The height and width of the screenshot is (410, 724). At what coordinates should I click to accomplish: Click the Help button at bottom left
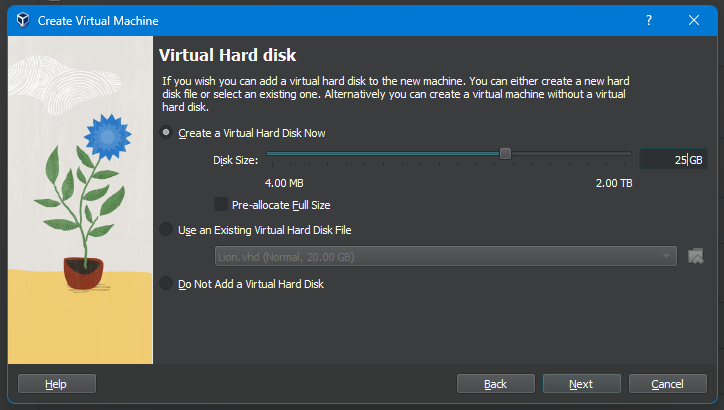click(56, 384)
